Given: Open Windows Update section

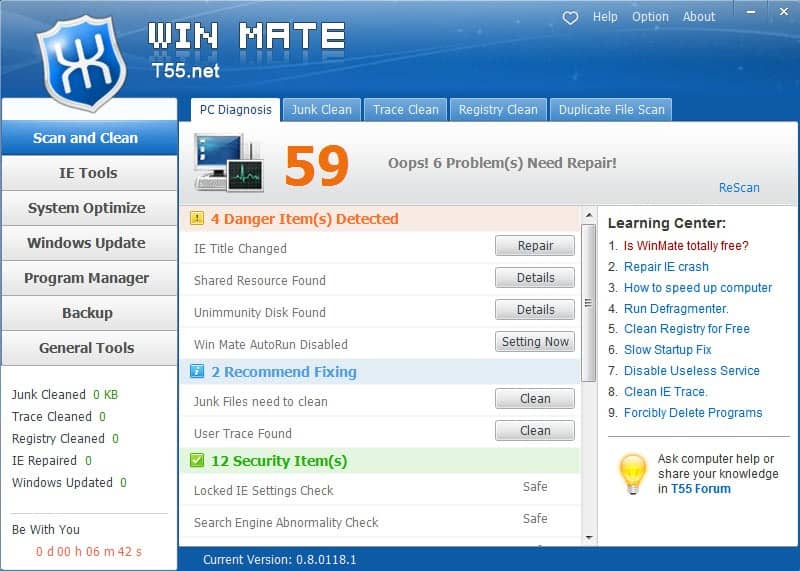Looking at the screenshot, I should [x=89, y=243].
